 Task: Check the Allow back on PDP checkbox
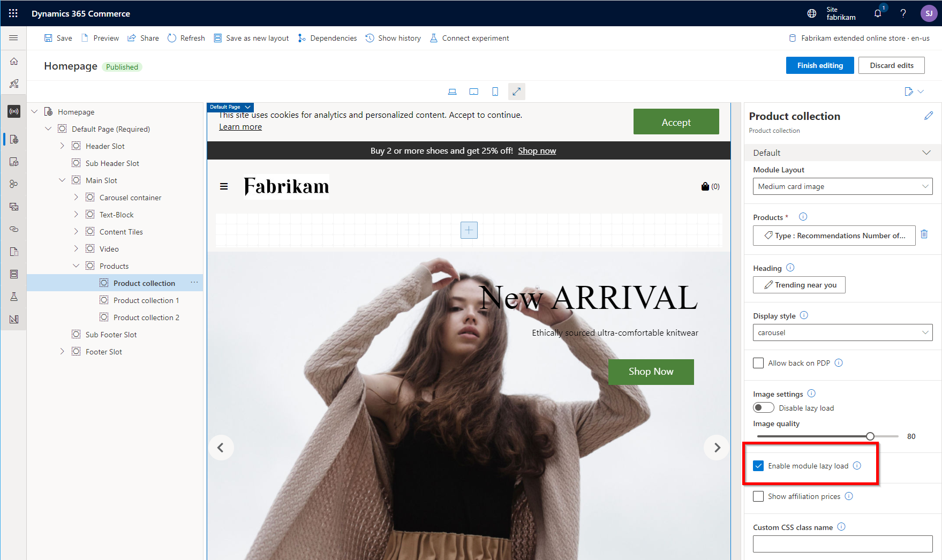pos(758,362)
